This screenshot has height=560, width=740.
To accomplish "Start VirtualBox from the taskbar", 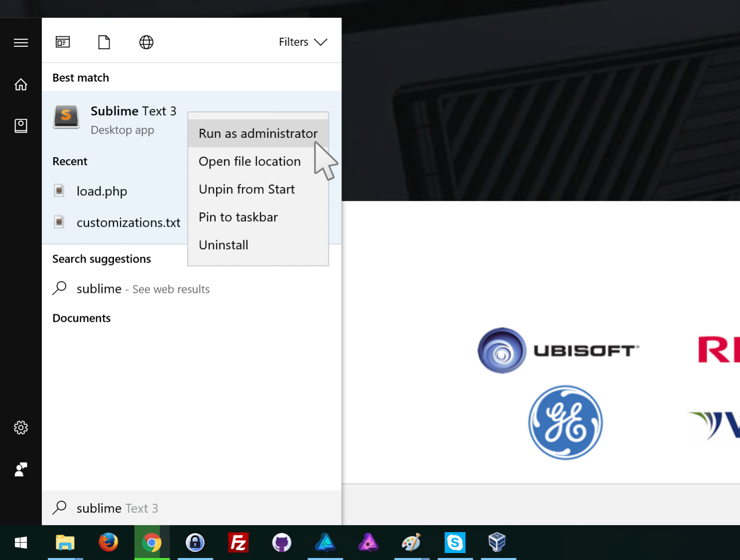I will pyautogui.click(x=498, y=543).
